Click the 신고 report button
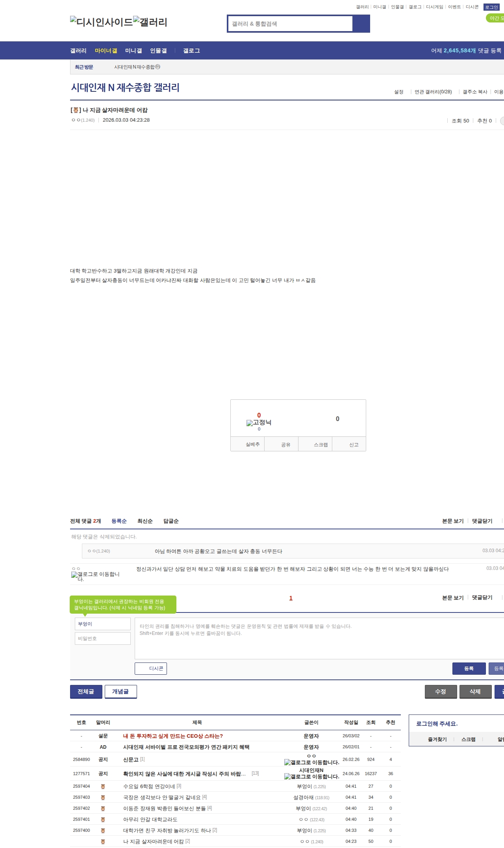504x848 pixels. point(349,444)
